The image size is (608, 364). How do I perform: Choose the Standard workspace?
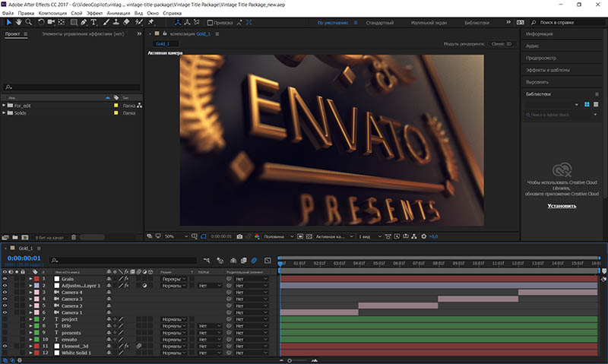point(379,23)
